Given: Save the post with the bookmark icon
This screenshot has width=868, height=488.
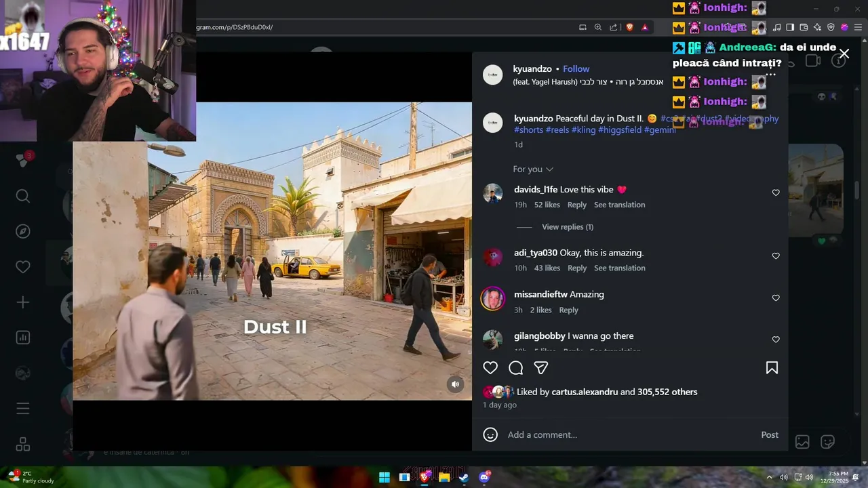Looking at the screenshot, I should (x=772, y=368).
